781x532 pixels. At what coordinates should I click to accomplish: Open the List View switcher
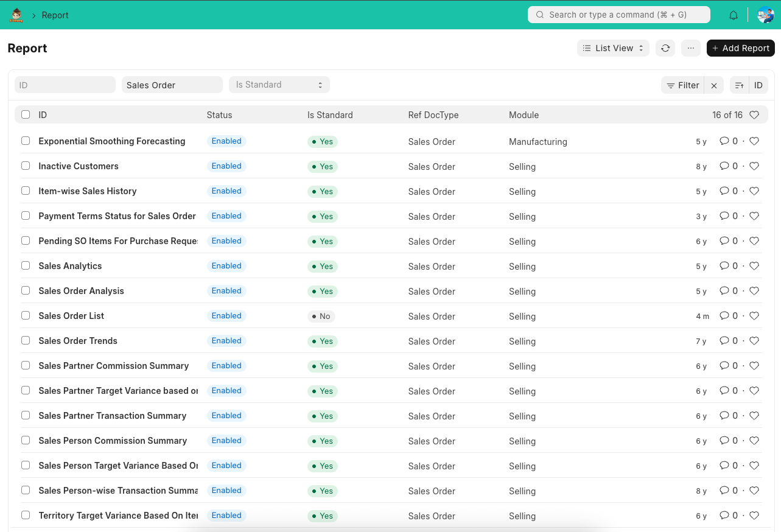coord(612,47)
